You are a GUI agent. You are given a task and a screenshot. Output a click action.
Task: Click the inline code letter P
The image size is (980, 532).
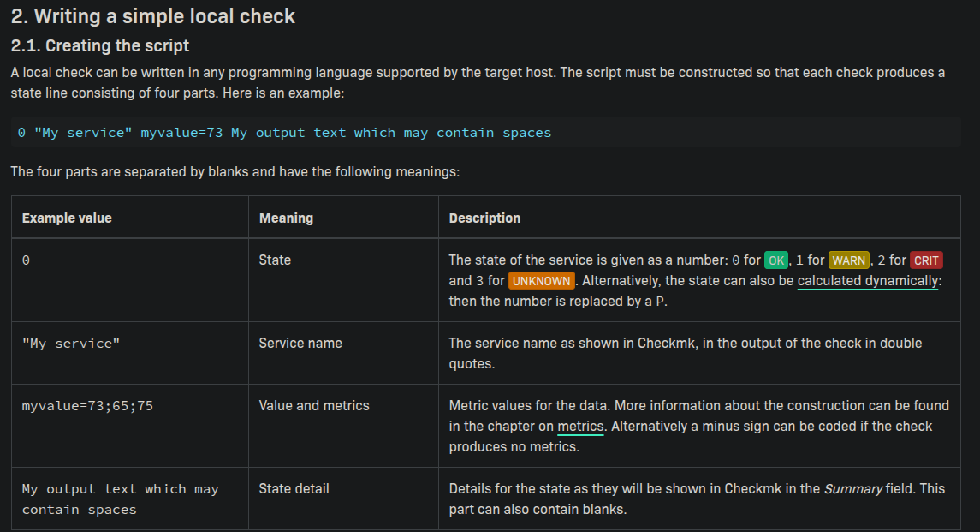click(659, 302)
